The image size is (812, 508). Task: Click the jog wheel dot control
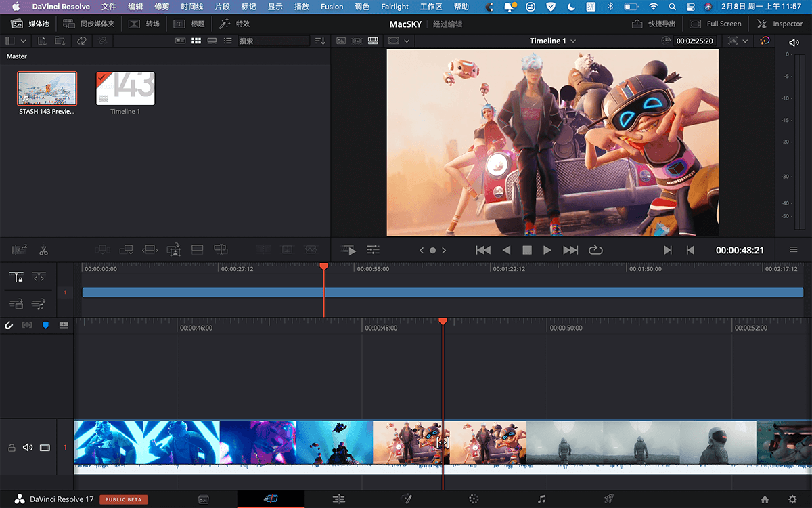432,250
